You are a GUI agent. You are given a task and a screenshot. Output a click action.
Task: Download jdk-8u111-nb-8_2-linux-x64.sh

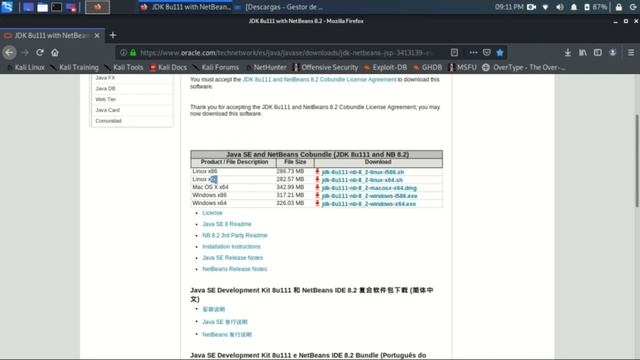pos(362,180)
